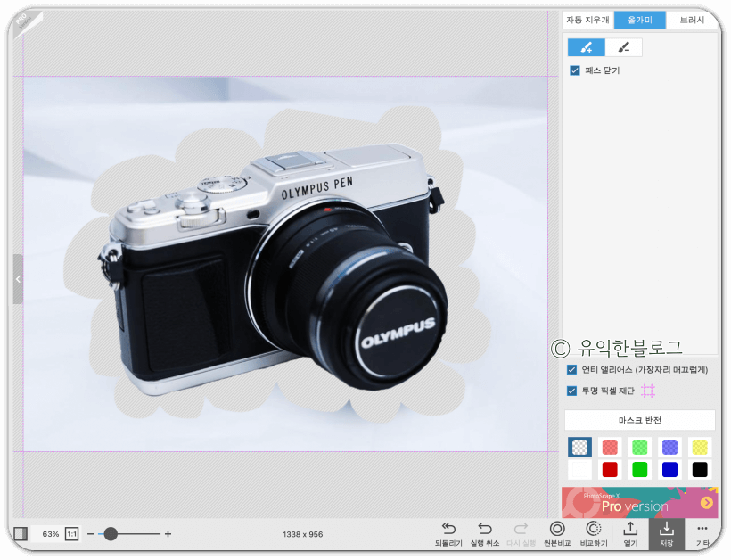The image size is (731, 560).
Task: Click the 1:1 actual size button
Action: point(72,534)
